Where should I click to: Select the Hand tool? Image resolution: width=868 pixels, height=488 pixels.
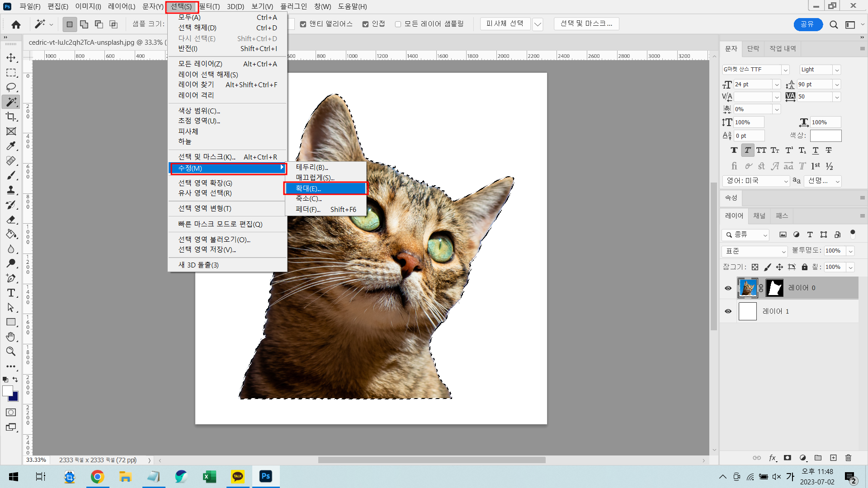[x=11, y=337]
